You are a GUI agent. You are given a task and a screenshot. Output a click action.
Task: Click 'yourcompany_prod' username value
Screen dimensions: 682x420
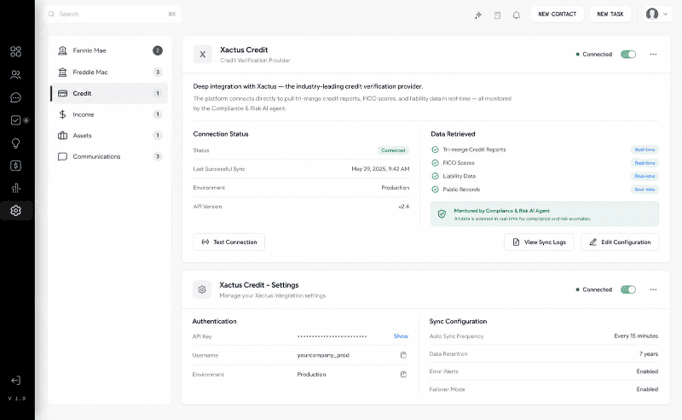(x=323, y=355)
